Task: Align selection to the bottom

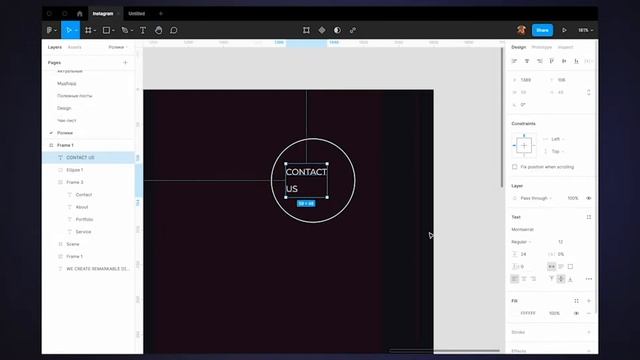Action: click(576, 61)
